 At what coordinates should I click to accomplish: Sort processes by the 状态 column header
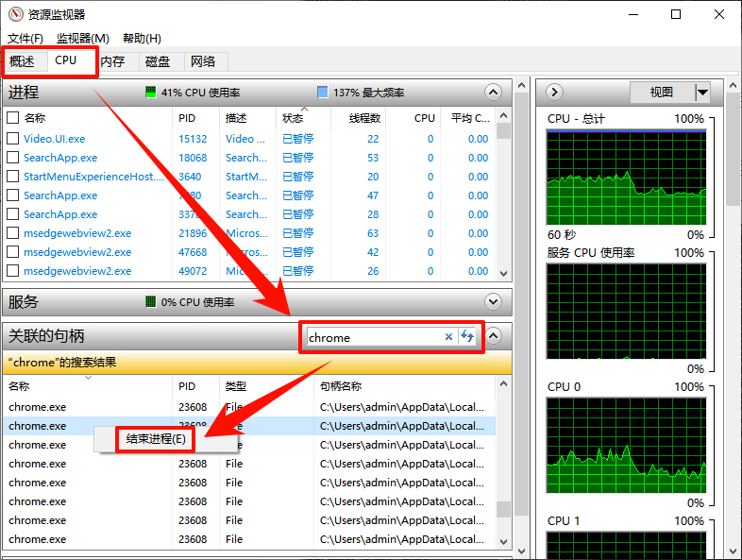tap(303, 118)
